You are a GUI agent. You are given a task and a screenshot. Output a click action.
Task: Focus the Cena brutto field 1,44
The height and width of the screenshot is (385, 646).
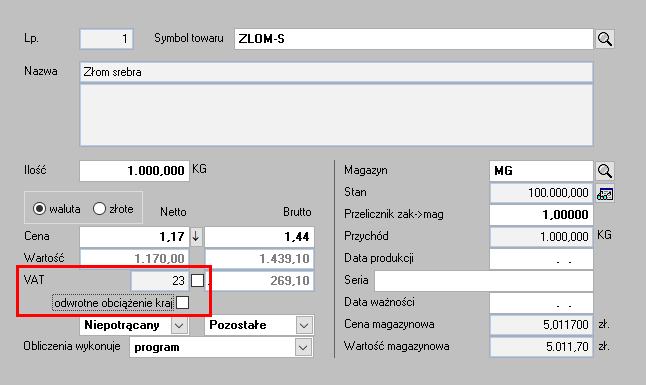click(x=260, y=237)
